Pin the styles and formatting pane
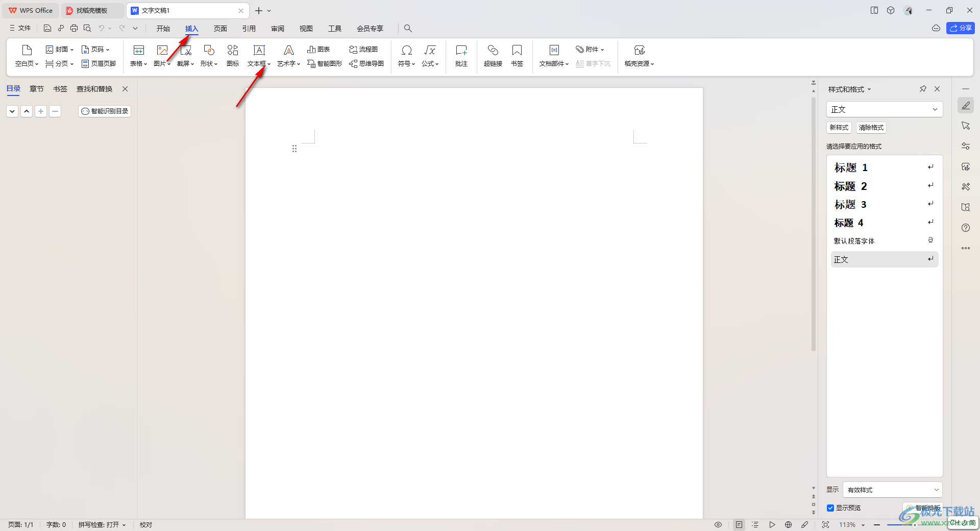Image resolution: width=980 pixels, height=531 pixels. [x=923, y=89]
